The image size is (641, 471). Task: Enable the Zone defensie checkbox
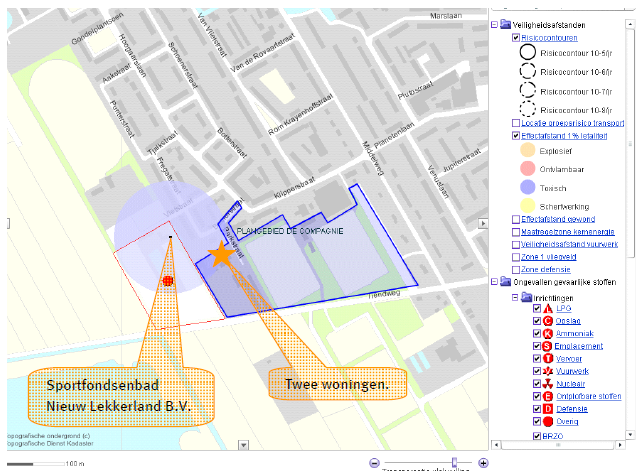[516, 269]
